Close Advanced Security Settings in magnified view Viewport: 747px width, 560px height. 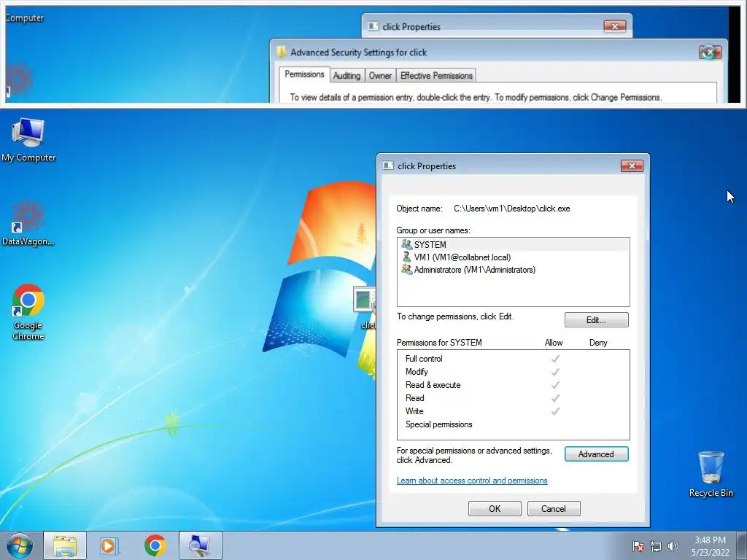coord(711,52)
